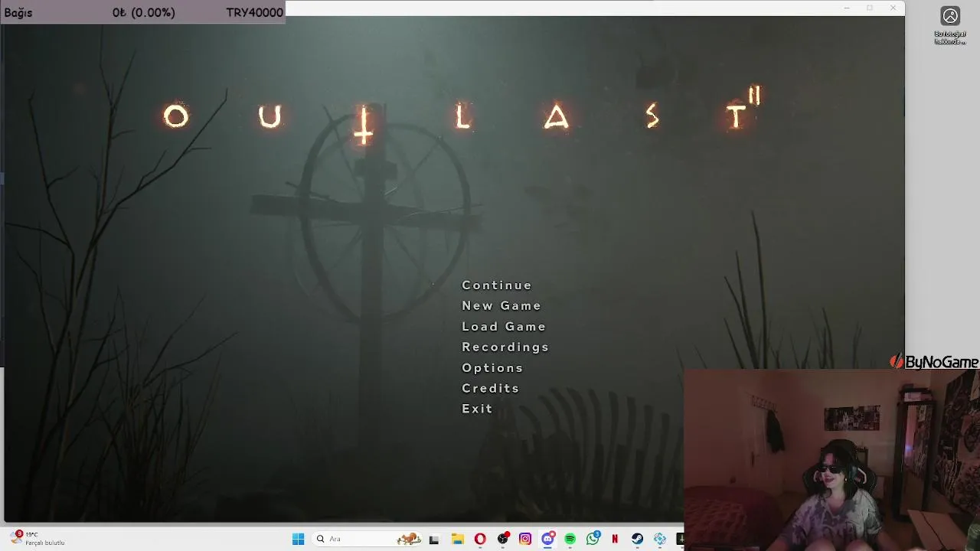
Task: Click the 'Bu fotoğraf hakkında' desktop icon
Action: 950,25
